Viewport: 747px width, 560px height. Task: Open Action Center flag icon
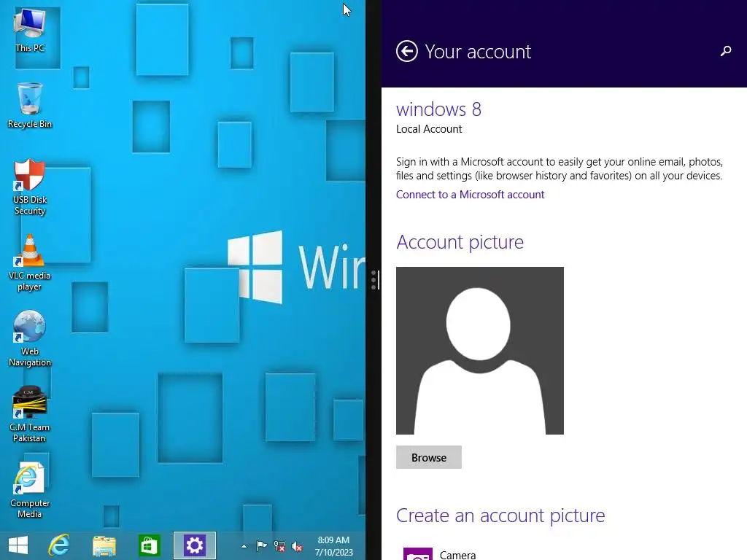(262, 546)
